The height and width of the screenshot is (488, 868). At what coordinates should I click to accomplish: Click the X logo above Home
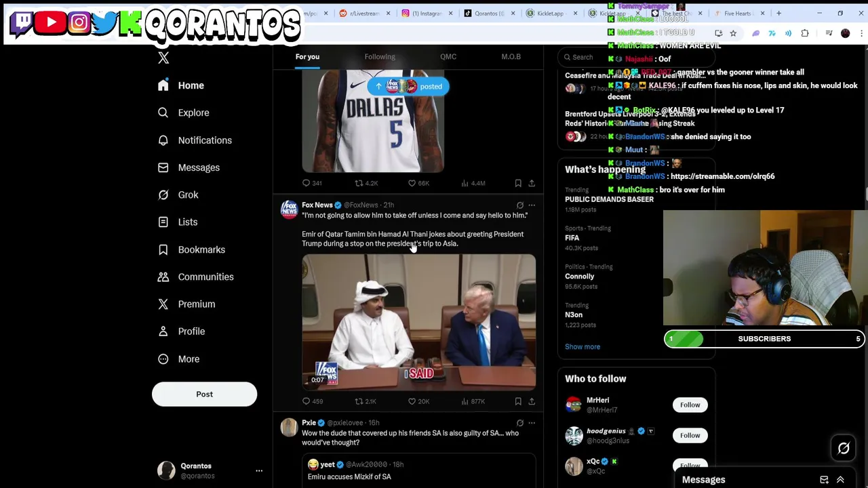[163, 58]
